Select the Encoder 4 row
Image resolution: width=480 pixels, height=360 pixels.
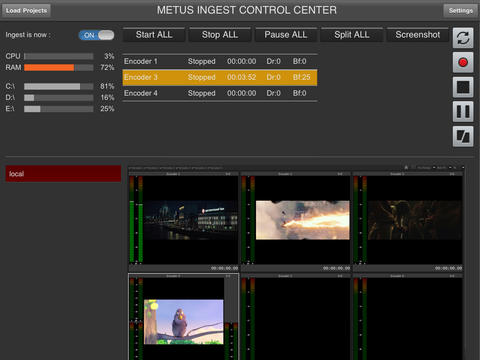pos(220,93)
